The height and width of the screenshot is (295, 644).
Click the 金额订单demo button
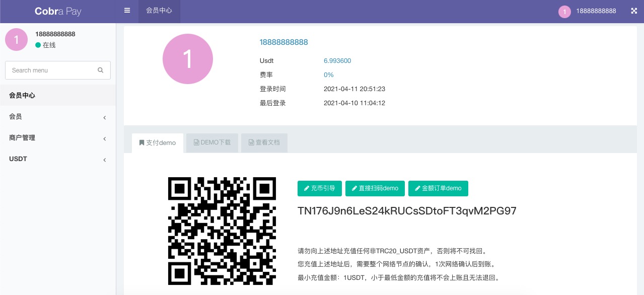[438, 188]
